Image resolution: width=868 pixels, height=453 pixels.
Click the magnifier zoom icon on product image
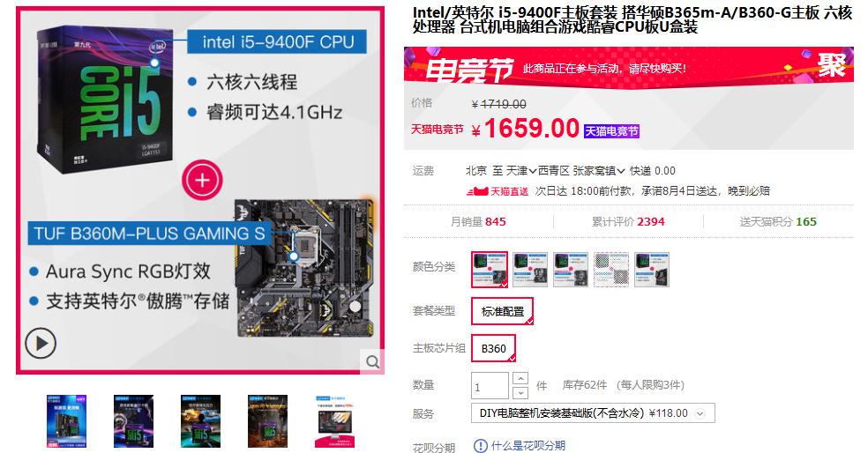point(372,361)
